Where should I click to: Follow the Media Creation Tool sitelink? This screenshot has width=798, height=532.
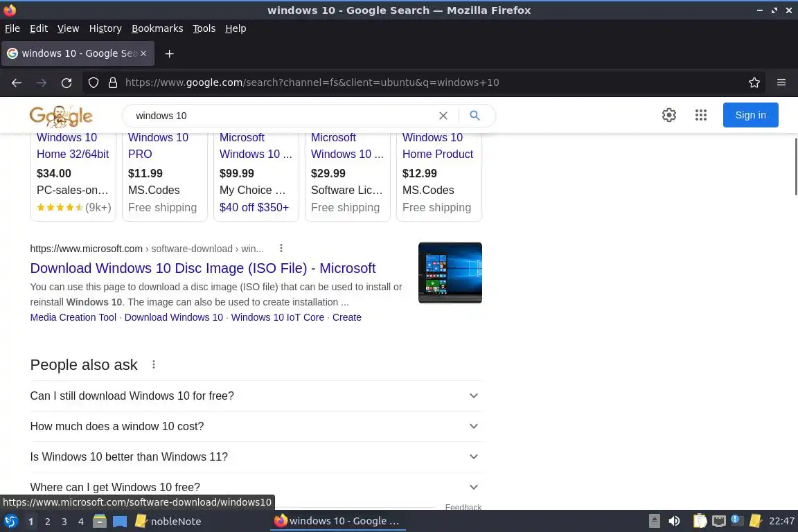click(73, 317)
